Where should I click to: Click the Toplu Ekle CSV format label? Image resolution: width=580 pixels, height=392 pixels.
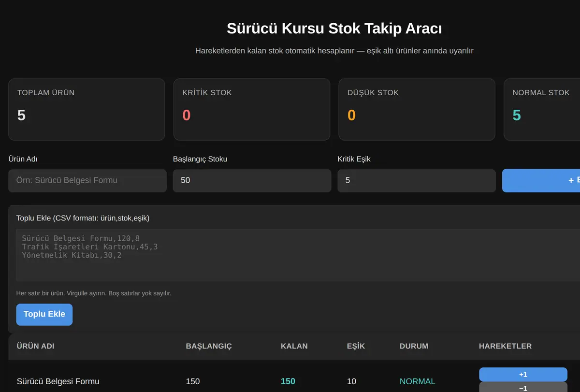click(83, 218)
